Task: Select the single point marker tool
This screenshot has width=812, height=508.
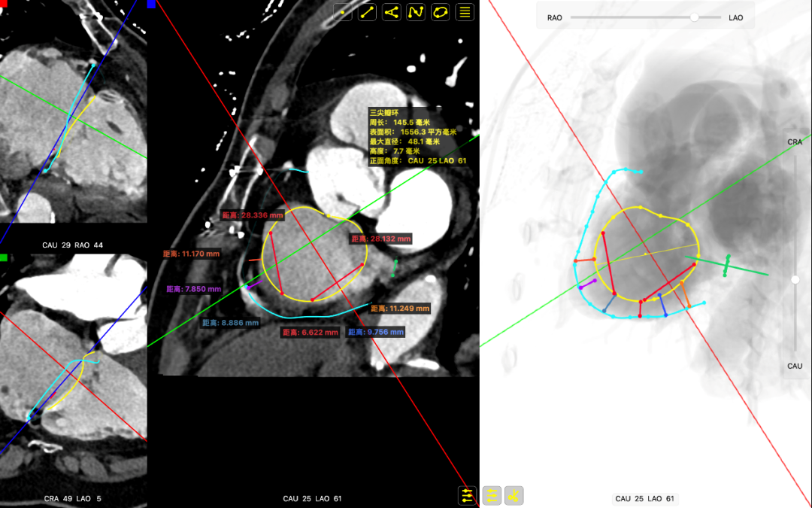Action: click(x=343, y=12)
